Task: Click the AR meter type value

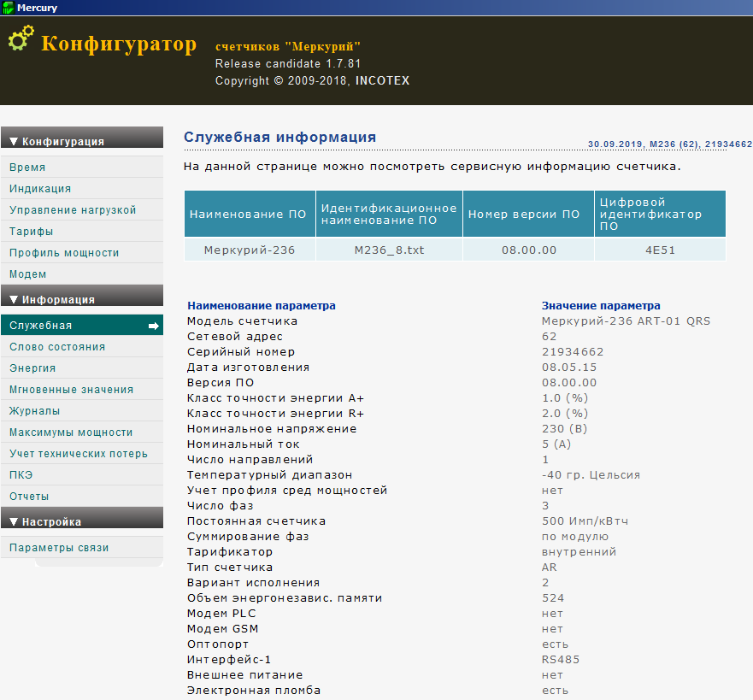Action: pos(550,567)
